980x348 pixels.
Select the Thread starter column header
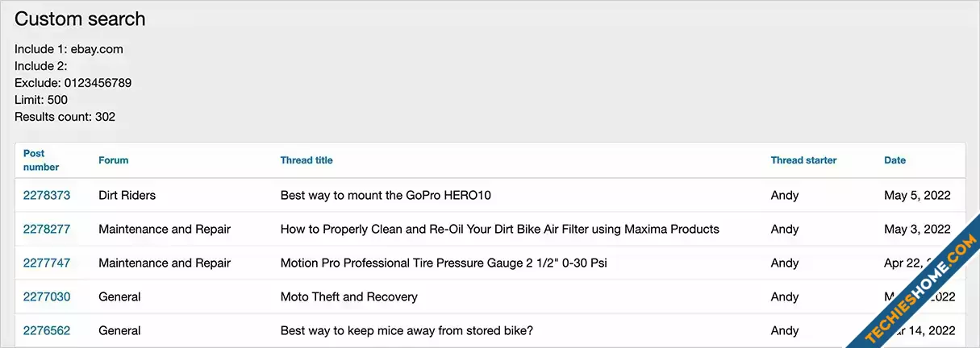click(x=803, y=160)
